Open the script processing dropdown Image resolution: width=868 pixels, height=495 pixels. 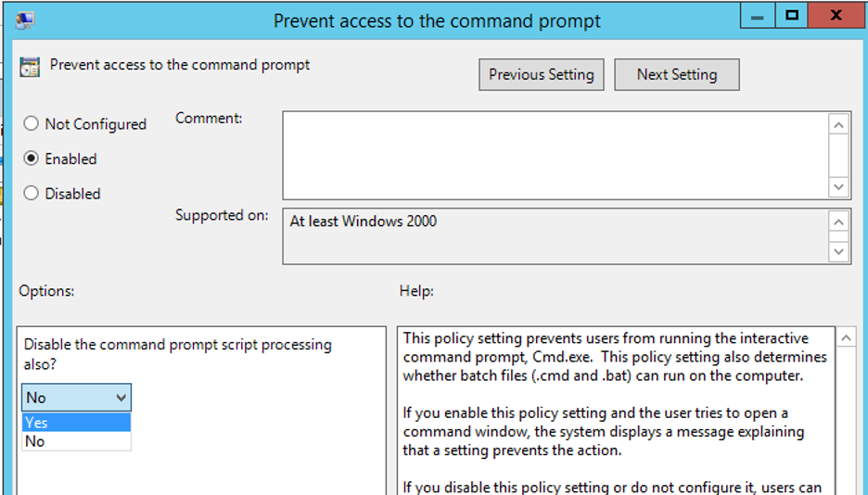(x=76, y=397)
